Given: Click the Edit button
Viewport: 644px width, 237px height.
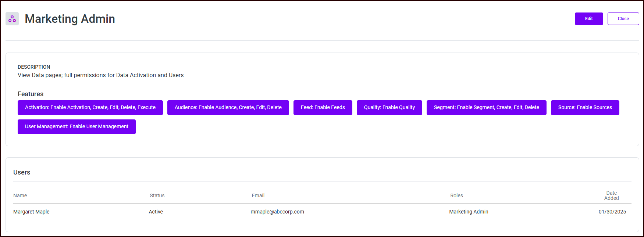Looking at the screenshot, I should [x=588, y=19].
